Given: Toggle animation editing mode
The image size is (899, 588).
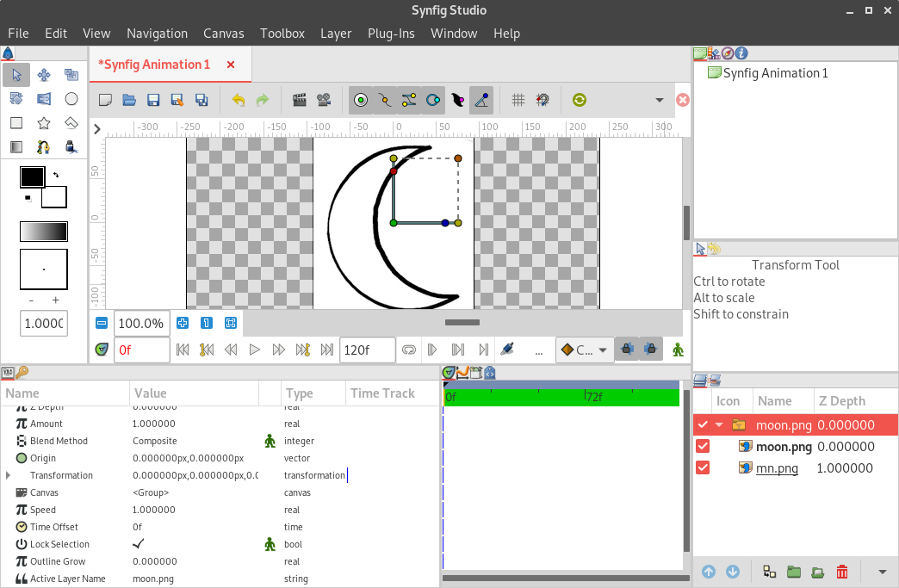Looking at the screenshot, I should tap(677, 350).
